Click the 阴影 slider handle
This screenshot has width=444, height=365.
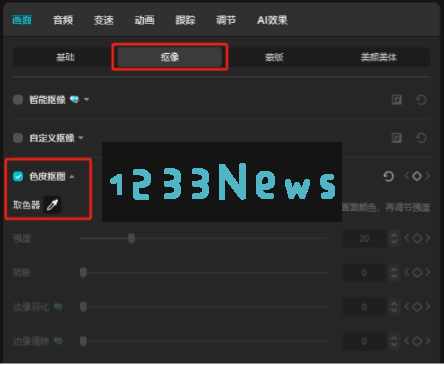coord(83,273)
